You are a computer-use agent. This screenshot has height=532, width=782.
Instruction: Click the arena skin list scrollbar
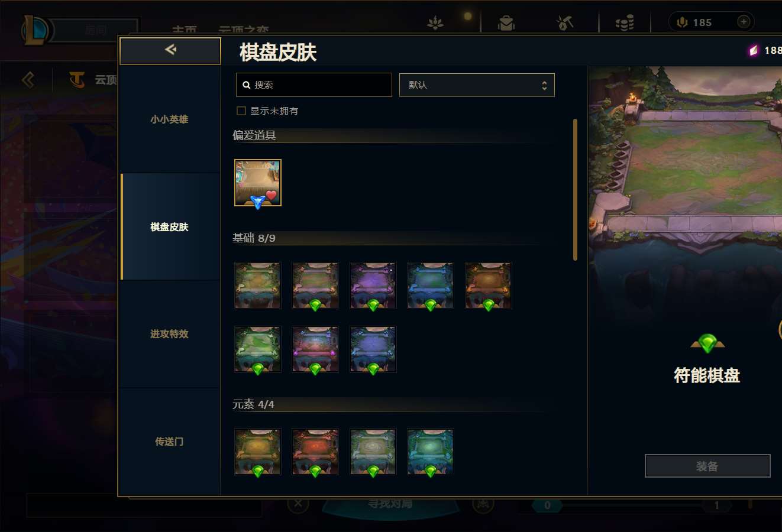(x=575, y=190)
